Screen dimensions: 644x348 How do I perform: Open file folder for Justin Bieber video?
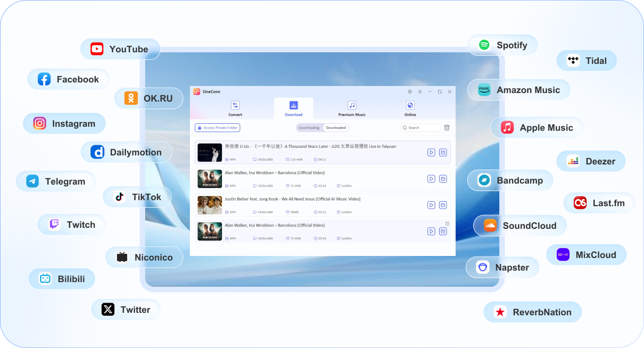(443, 205)
